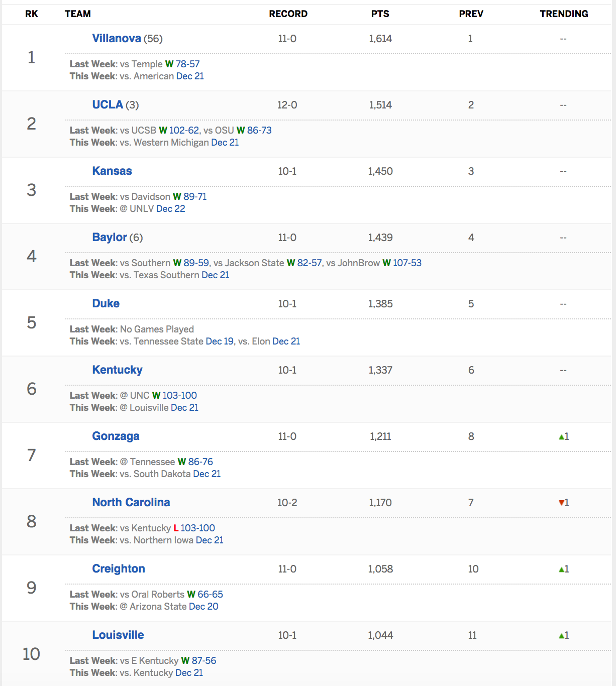Click the North Carolina team link
This screenshot has width=616, height=686.
(x=131, y=503)
